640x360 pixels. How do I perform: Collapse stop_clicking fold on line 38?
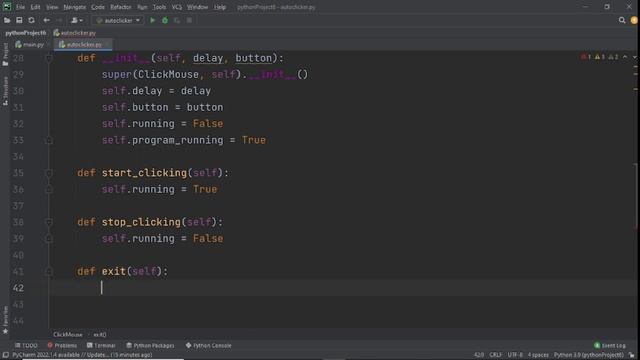pyautogui.click(x=49, y=222)
